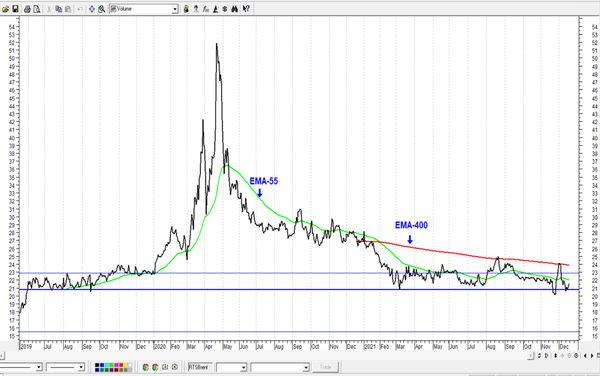Expand the Volume indicator dropdown
The height and width of the screenshot is (376, 600).
click(175, 9)
